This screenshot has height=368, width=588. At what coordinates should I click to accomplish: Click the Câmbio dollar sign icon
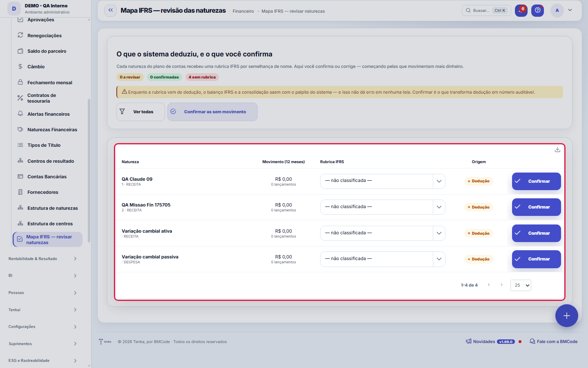20,67
